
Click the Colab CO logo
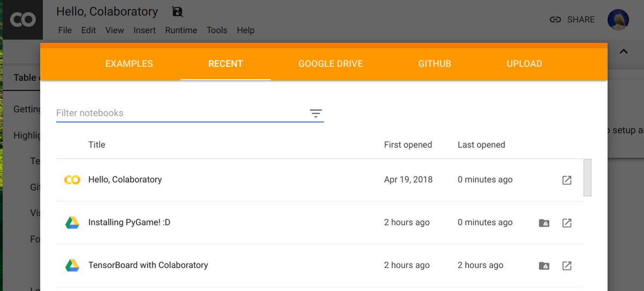click(23, 20)
